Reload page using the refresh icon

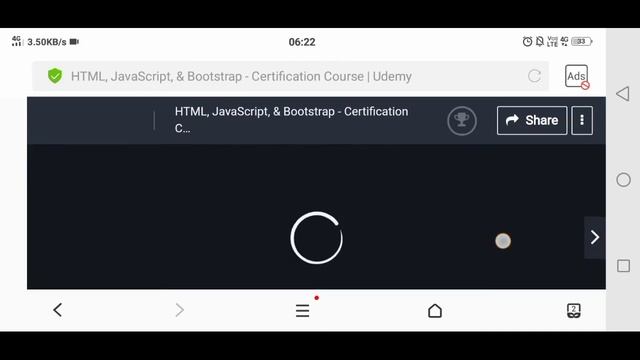coord(534,76)
